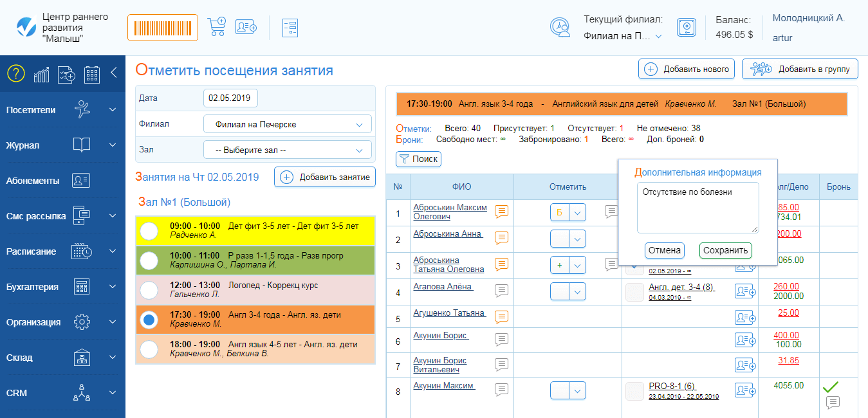Image resolution: width=868 pixels, height=418 pixels.
Task: Open Агушенко Татьяна profile link
Action: click(x=448, y=313)
